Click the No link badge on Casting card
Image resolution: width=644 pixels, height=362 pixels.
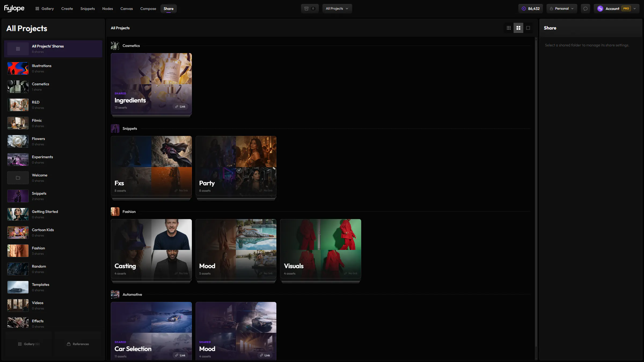(x=181, y=274)
